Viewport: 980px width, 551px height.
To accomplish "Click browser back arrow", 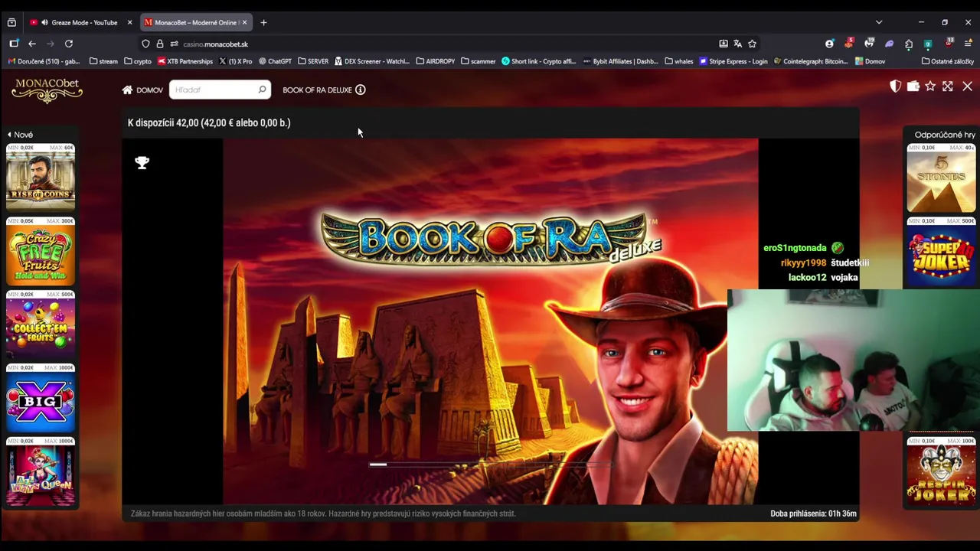I will click(32, 44).
